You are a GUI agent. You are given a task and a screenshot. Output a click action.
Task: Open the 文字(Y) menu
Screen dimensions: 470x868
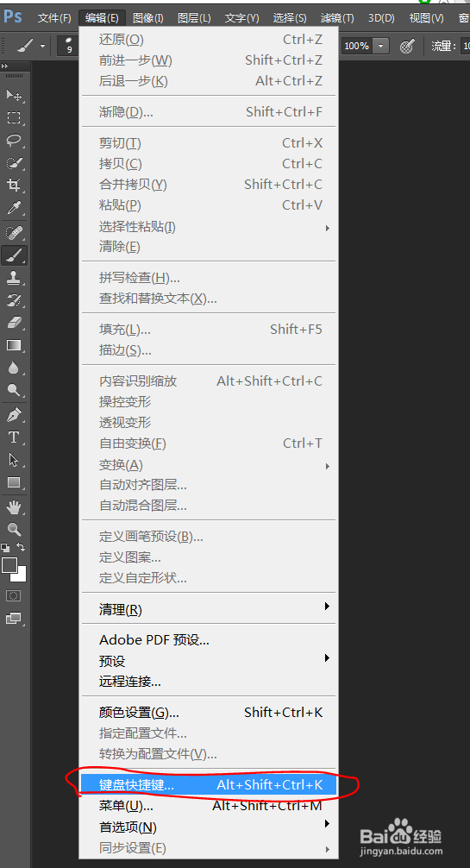(x=242, y=18)
